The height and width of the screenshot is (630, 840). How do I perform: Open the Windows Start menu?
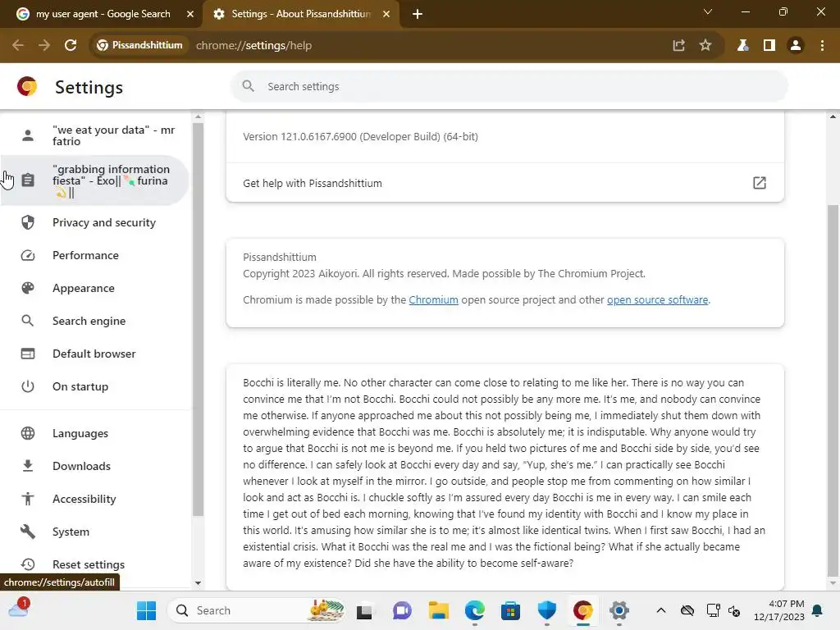click(x=146, y=610)
